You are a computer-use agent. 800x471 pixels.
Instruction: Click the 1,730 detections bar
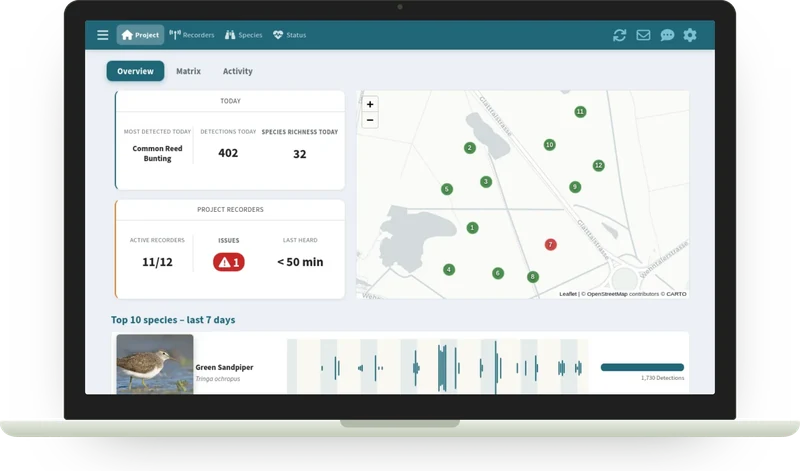pos(642,367)
